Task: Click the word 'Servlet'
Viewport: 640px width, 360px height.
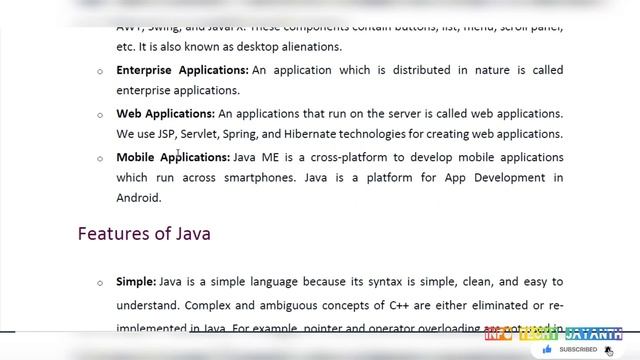Action: (198, 134)
